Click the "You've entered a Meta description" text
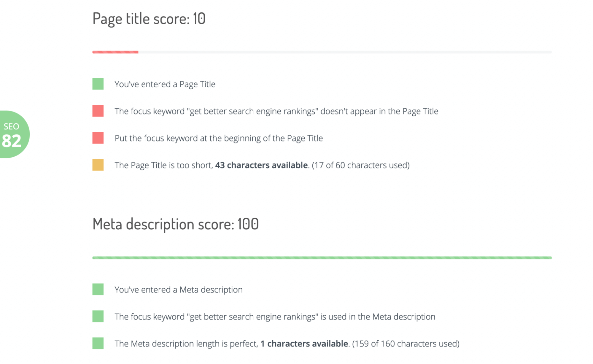Screen dimensions: 593x364 click(179, 290)
